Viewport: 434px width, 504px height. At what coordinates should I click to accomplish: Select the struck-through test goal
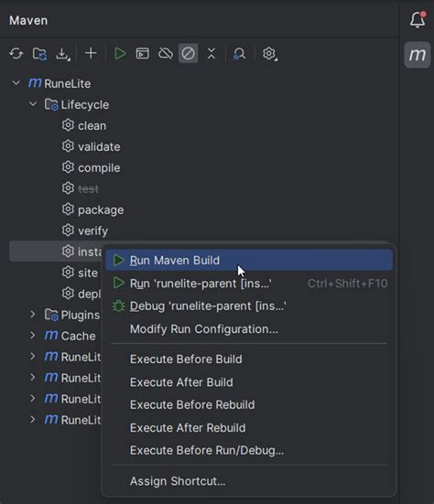tap(88, 188)
